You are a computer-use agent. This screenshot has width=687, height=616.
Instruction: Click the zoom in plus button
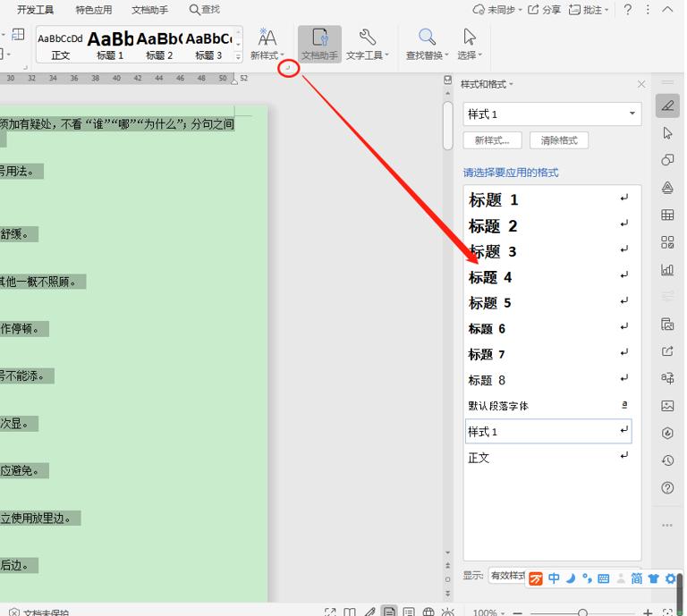pos(648,613)
